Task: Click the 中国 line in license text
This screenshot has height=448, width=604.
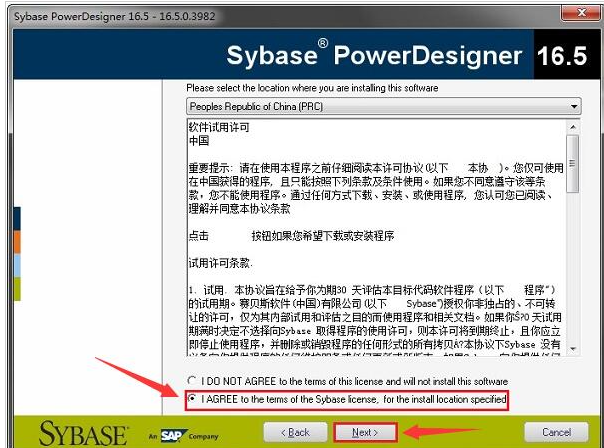Action: click(x=199, y=141)
